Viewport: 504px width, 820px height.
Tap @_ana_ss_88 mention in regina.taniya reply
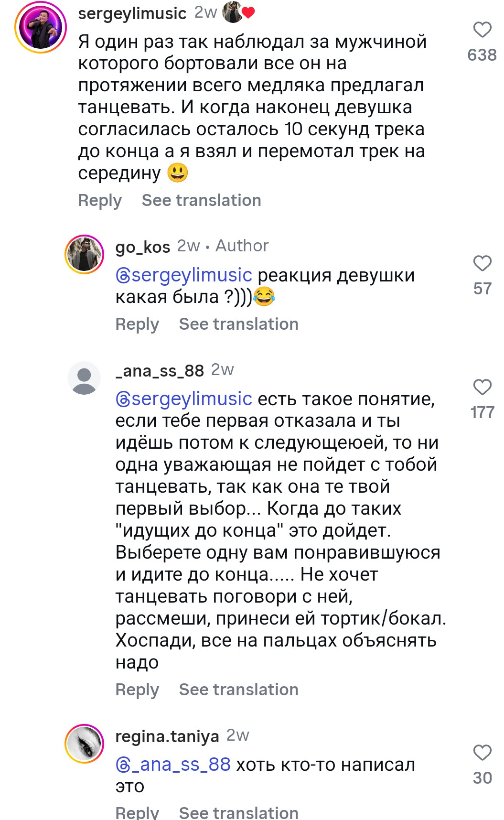point(173,765)
